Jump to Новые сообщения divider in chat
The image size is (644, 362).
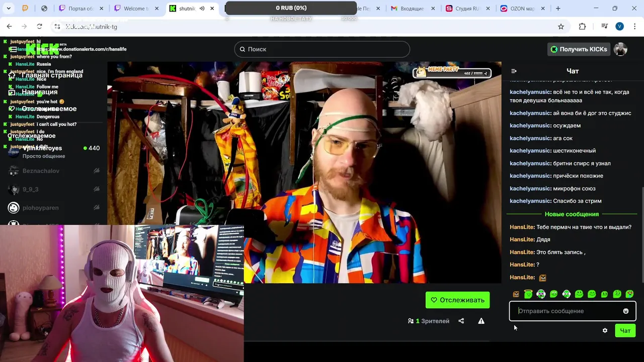coord(572,214)
